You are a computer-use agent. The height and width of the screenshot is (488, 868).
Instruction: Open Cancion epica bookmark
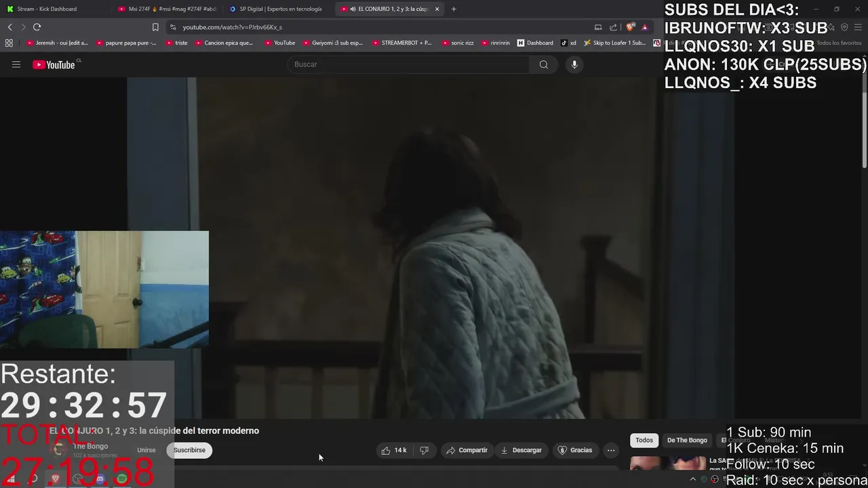[x=223, y=43]
